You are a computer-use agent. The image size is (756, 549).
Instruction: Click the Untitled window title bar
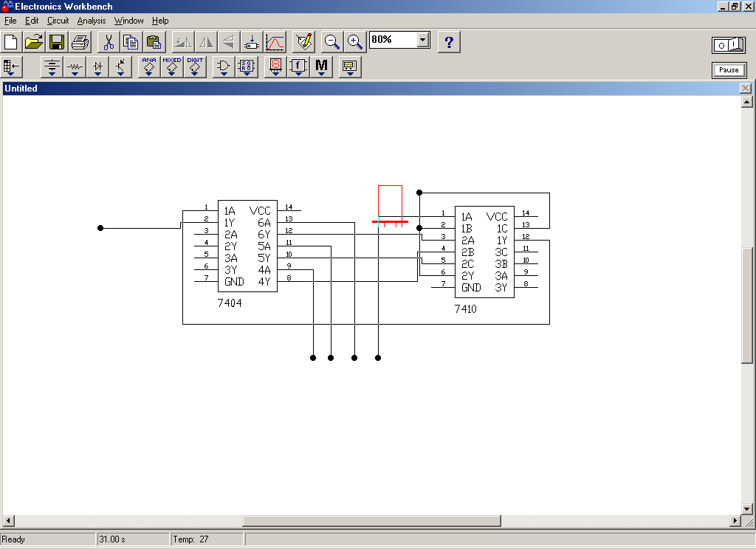[x=371, y=89]
